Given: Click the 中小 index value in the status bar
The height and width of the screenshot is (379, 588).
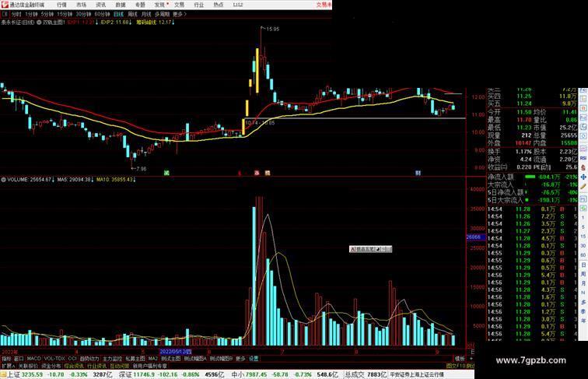Looking at the screenshot, I should click(257, 374).
